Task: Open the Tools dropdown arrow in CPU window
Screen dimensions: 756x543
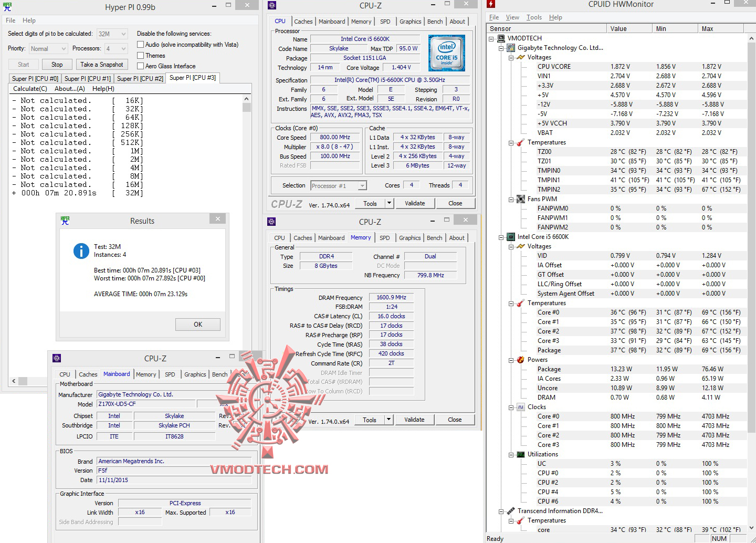Action: [x=389, y=203]
